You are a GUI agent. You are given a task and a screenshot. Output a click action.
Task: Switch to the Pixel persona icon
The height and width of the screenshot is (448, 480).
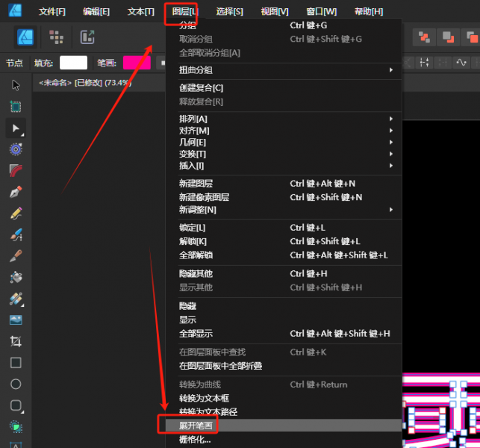[56, 37]
